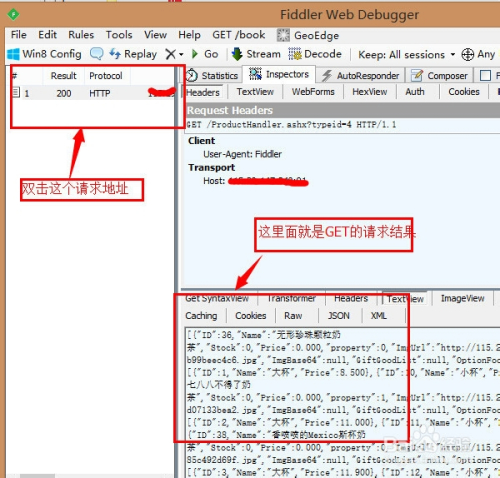Image resolution: width=500 pixels, height=478 pixels.
Task: Select the Transformer response tab
Action: pos(291,298)
